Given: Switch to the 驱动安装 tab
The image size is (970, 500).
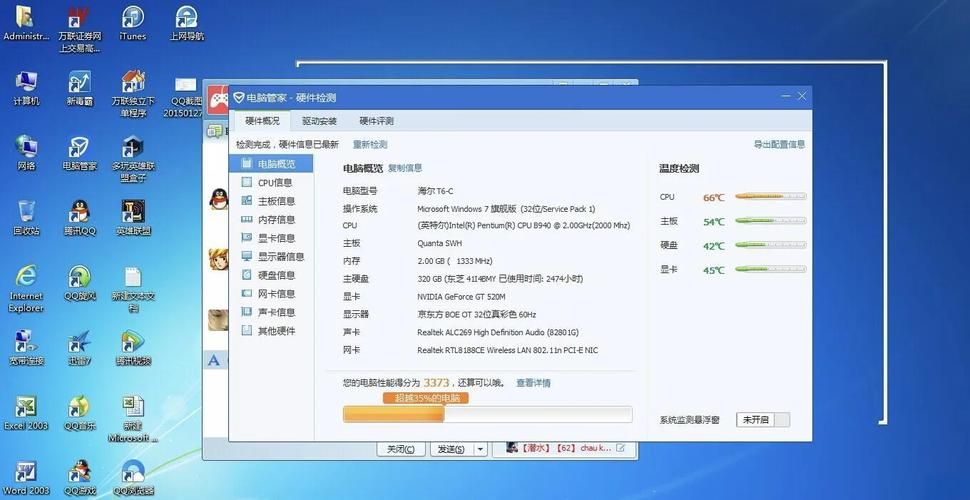Looking at the screenshot, I should [x=319, y=121].
